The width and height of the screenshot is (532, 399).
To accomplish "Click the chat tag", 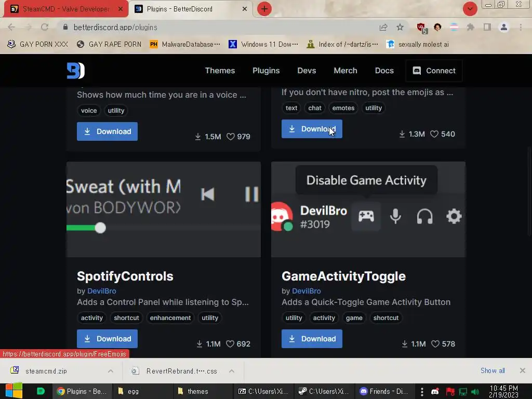I will click(x=315, y=108).
